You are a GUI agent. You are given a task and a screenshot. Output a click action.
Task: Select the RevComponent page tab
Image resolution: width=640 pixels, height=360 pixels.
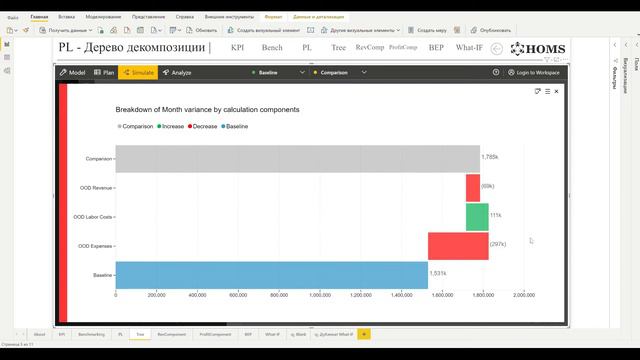point(172,334)
